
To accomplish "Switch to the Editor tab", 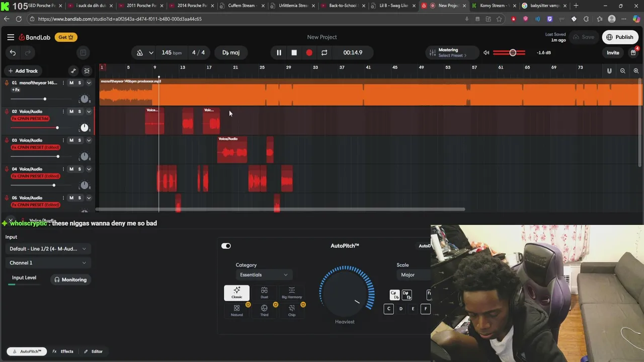I will point(93,351).
